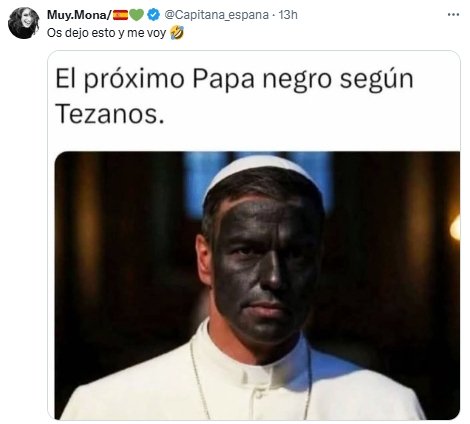Click the Muy.Mona display name
470x424 pixels.
[x=79, y=15]
